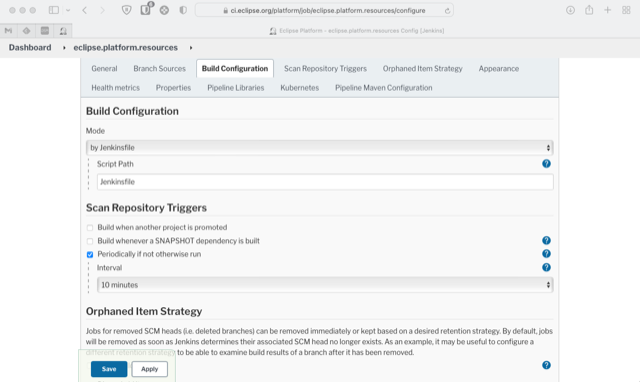Click the Safari sidebar toggle icon
The image size is (640, 382).
[53, 10]
